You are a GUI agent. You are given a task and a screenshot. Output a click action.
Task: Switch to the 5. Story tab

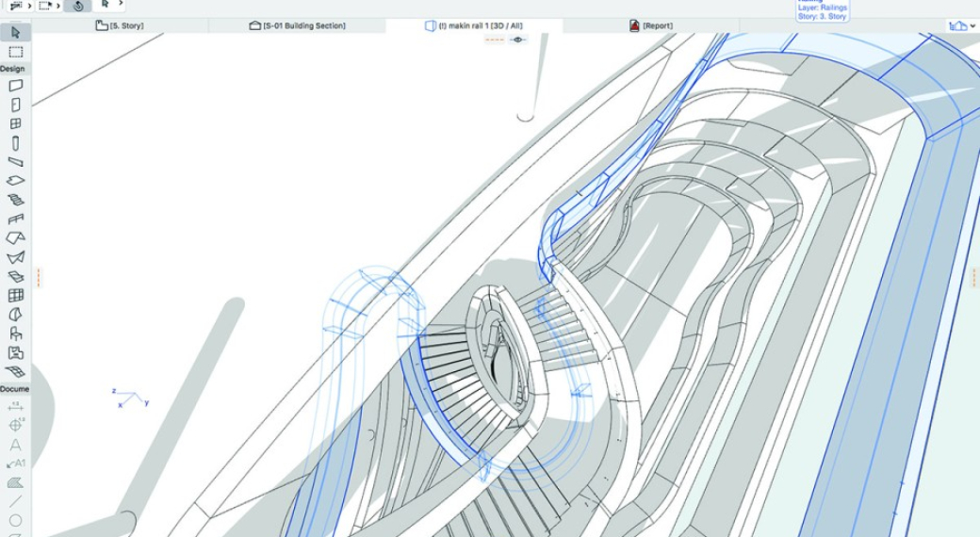point(120,25)
